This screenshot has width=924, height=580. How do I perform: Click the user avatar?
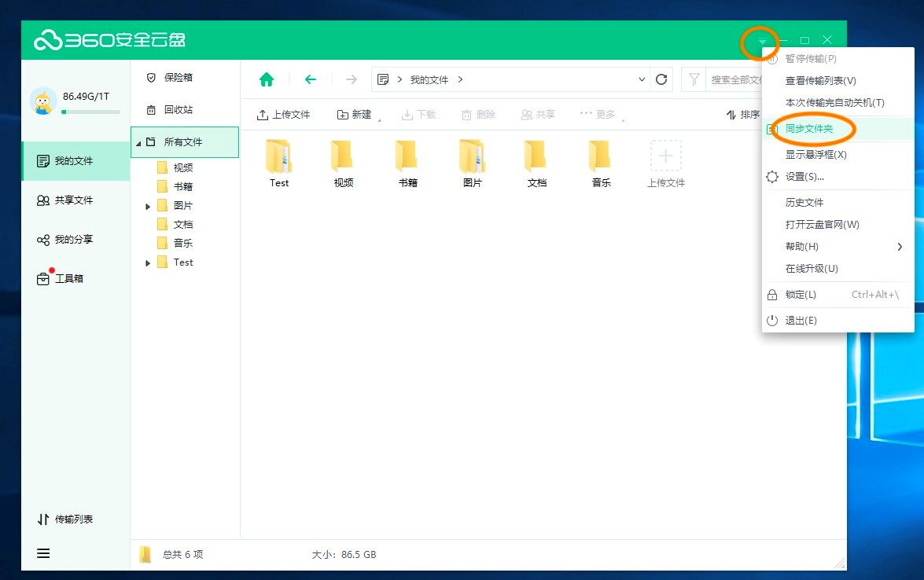point(44,102)
